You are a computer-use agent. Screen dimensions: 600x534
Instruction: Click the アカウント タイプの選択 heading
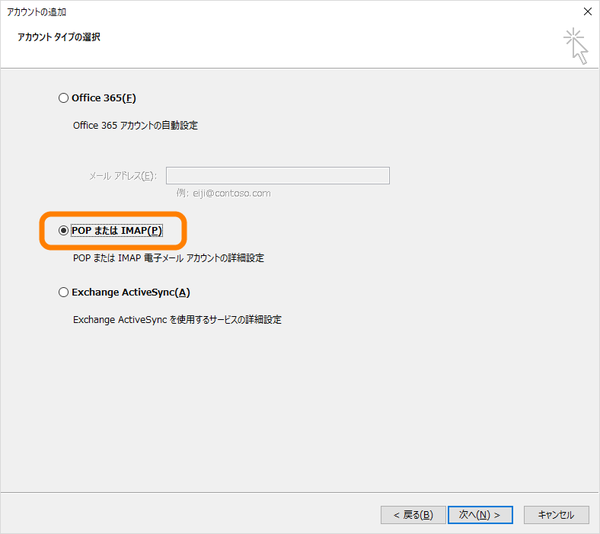tap(59, 37)
